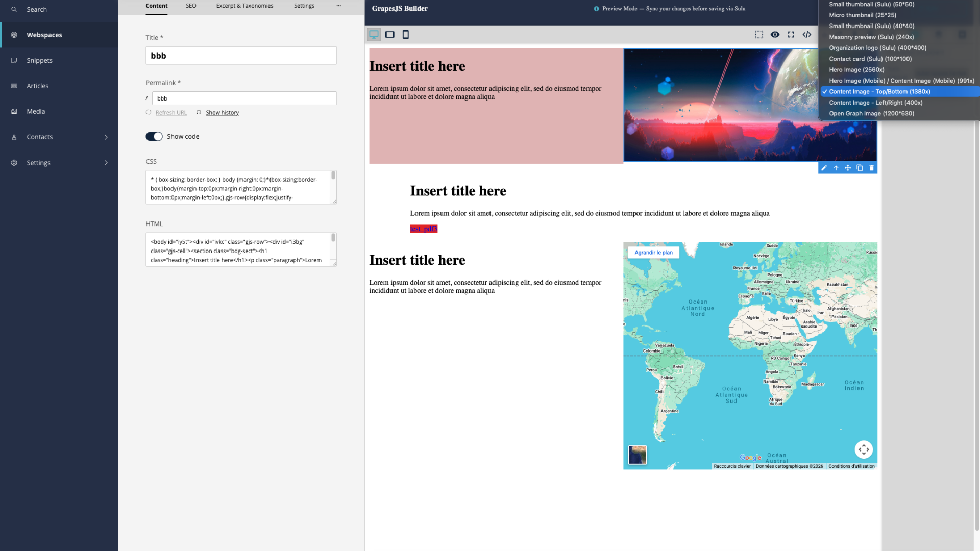
Task: Click inside the CSS code textarea
Action: tap(238, 187)
